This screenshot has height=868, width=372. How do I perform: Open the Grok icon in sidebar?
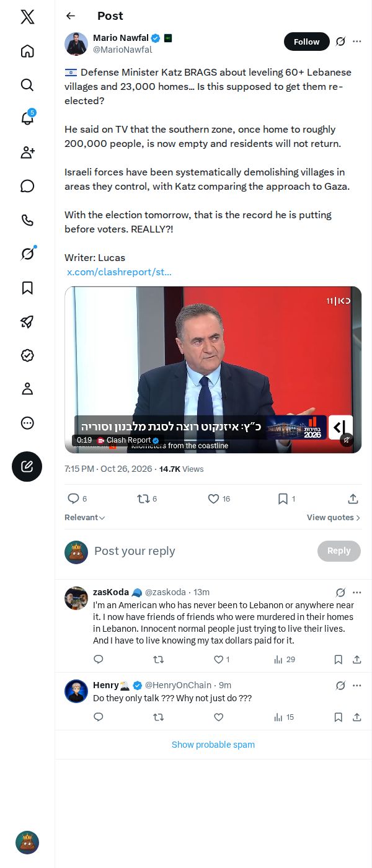coord(27,254)
